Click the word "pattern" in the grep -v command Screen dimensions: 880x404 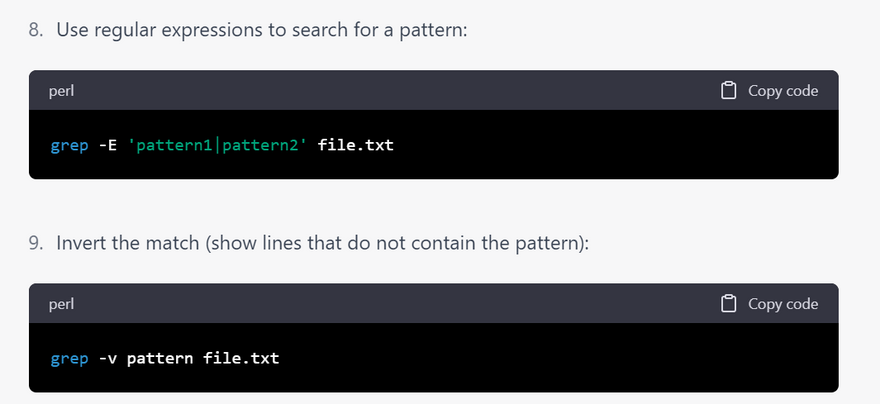coord(160,357)
